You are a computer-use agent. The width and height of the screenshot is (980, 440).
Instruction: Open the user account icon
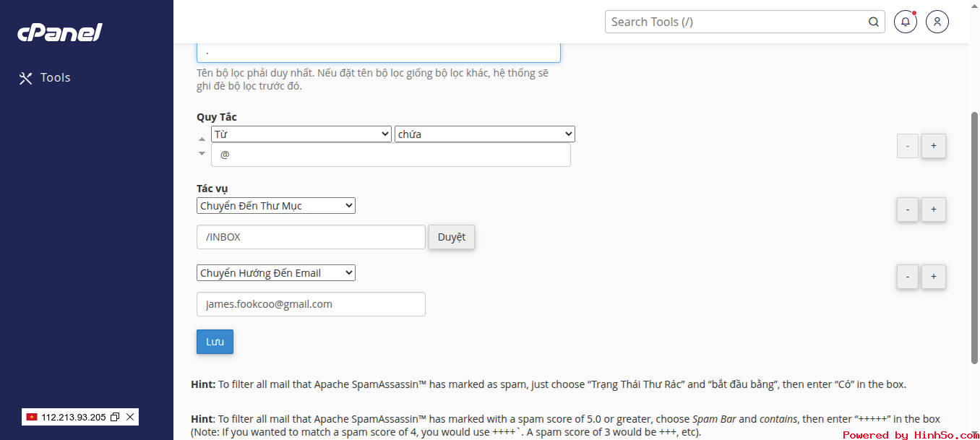pyautogui.click(x=937, y=22)
